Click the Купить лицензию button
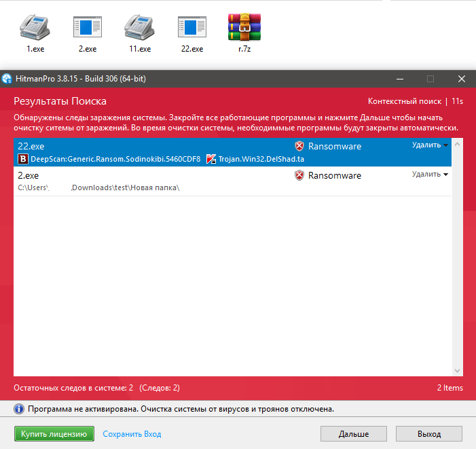Screen dimensions: 476x449 (x=54, y=434)
